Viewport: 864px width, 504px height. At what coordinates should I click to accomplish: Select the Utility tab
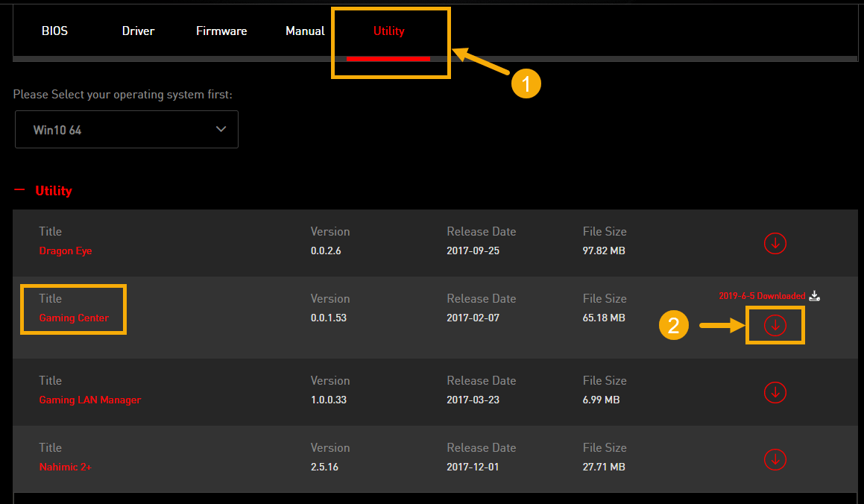click(x=389, y=31)
